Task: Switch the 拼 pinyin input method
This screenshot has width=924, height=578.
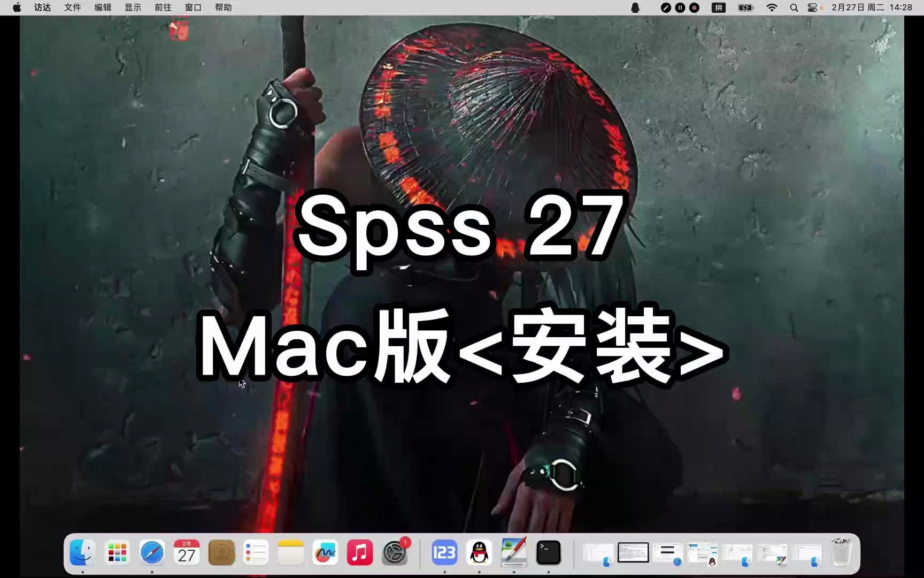Action: click(x=719, y=7)
